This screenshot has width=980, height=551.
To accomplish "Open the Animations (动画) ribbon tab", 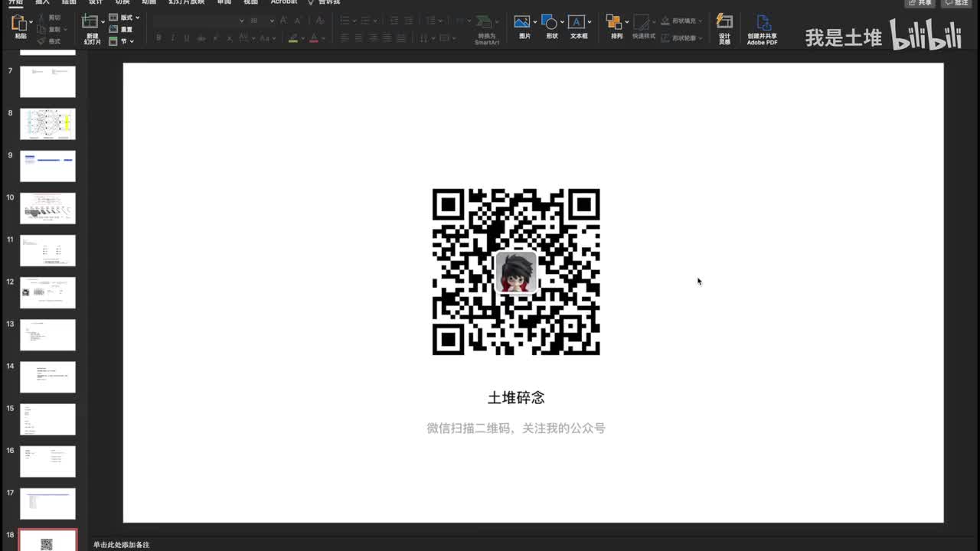I will [149, 2].
